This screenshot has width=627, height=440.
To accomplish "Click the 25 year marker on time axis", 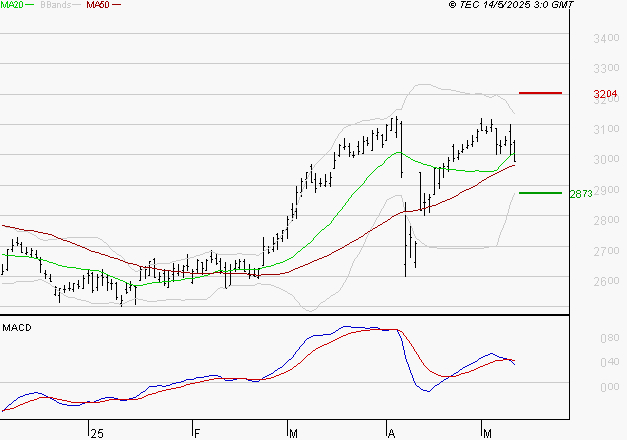I will point(97,434).
